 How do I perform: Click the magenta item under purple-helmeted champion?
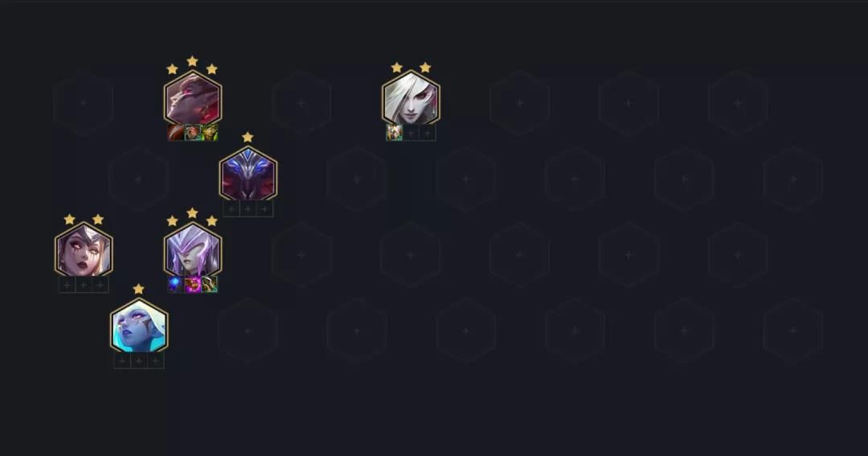point(193,284)
